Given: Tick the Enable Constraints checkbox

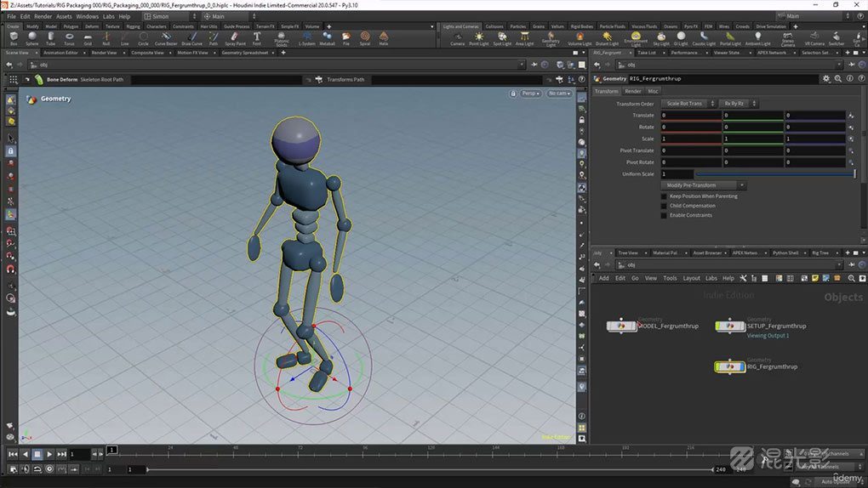Looking at the screenshot, I should coord(664,215).
